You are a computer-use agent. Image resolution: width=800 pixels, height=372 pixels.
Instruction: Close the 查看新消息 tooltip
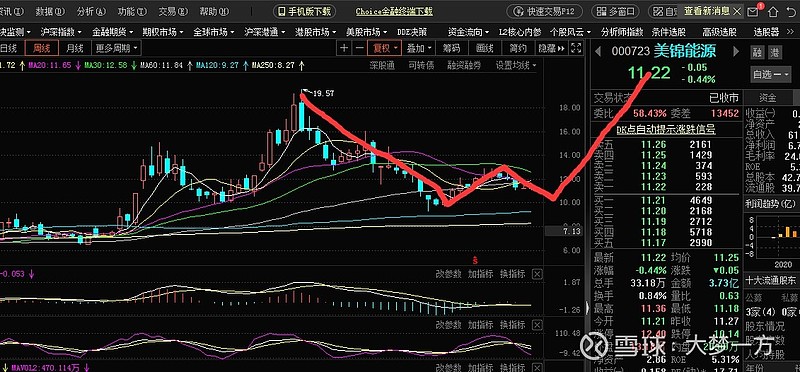pos(738,10)
